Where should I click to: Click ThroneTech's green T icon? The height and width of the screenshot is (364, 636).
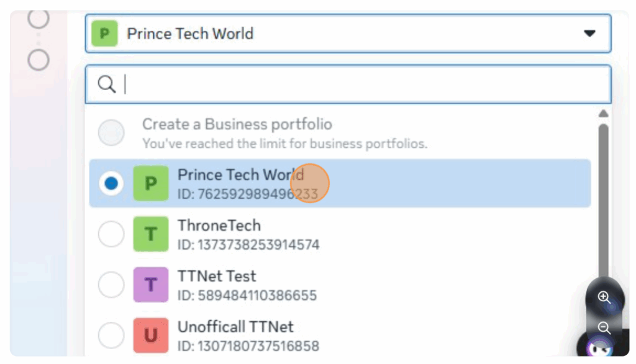151,234
